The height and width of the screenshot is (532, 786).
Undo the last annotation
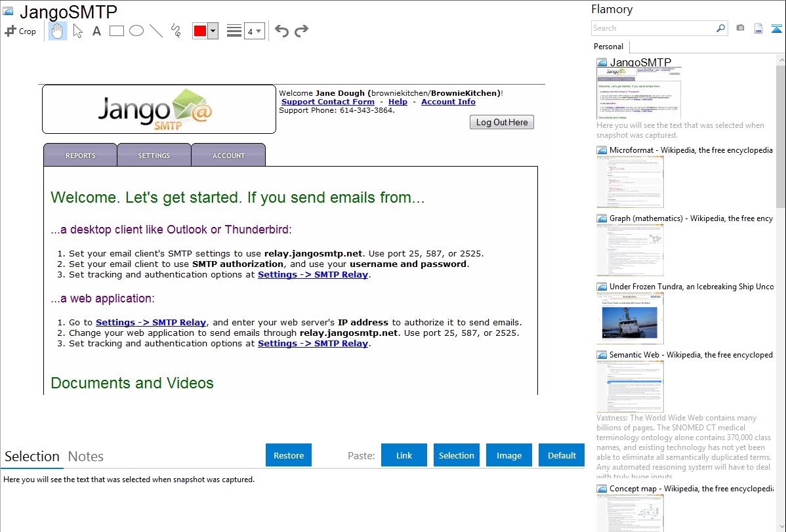point(281,31)
